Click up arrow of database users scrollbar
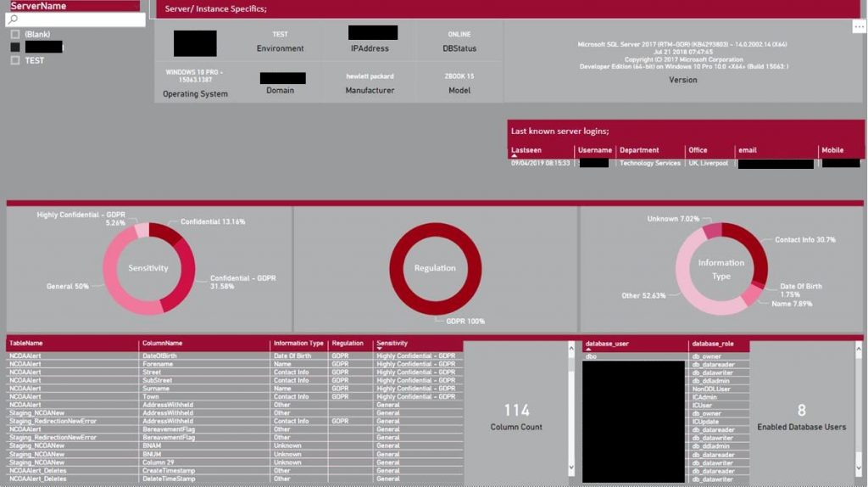 tap(859, 349)
